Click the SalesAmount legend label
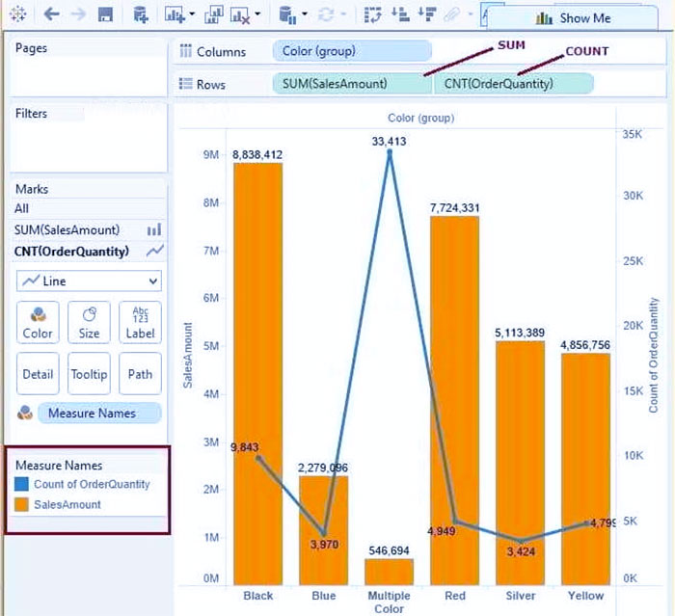675x616 pixels. pyautogui.click(x=67, y=504)
